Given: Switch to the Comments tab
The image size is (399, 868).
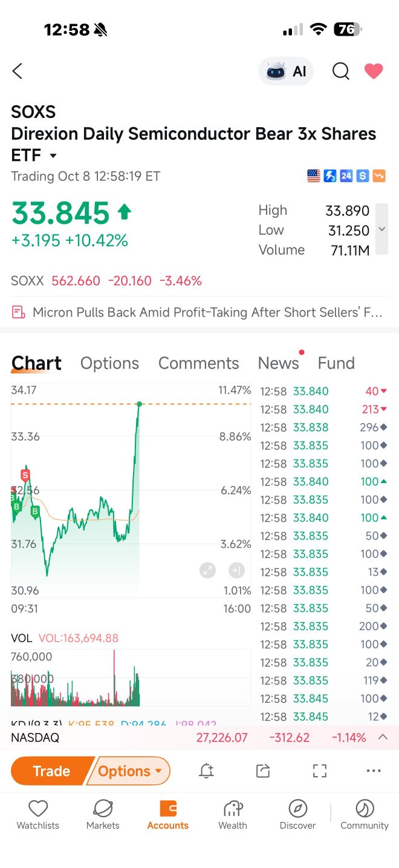Looking at the screenshot, I should point(198,363).
